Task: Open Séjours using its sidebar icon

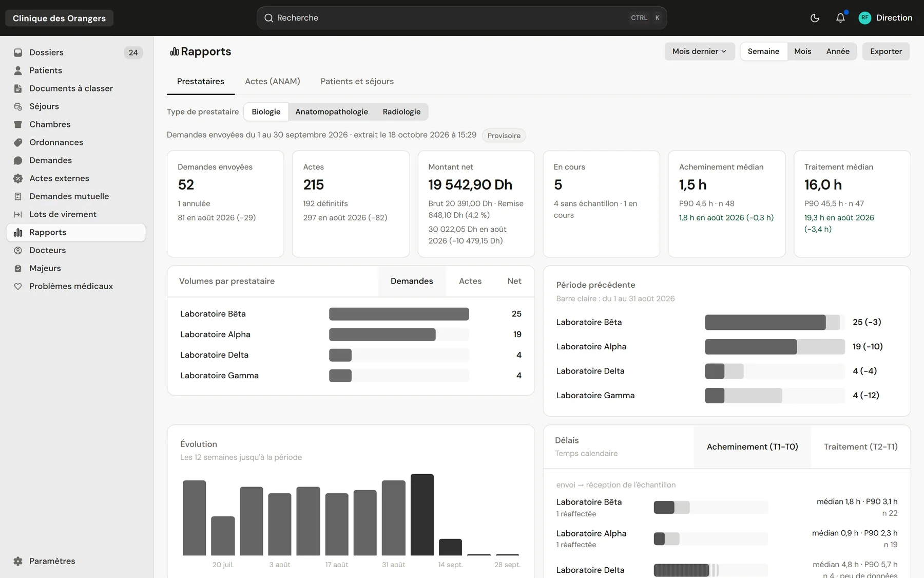Action: coord(18,106)
